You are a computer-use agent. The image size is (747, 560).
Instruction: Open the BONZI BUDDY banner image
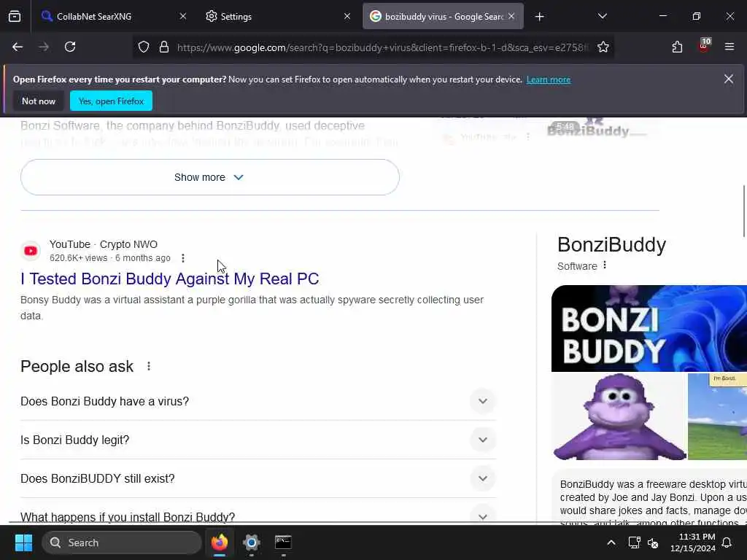649,328
